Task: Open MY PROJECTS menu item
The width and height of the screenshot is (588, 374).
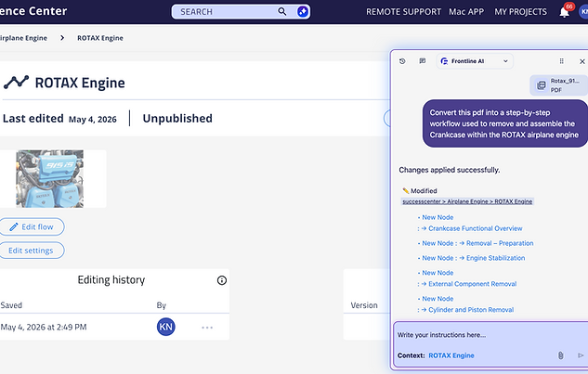Action: coord(520,12)
